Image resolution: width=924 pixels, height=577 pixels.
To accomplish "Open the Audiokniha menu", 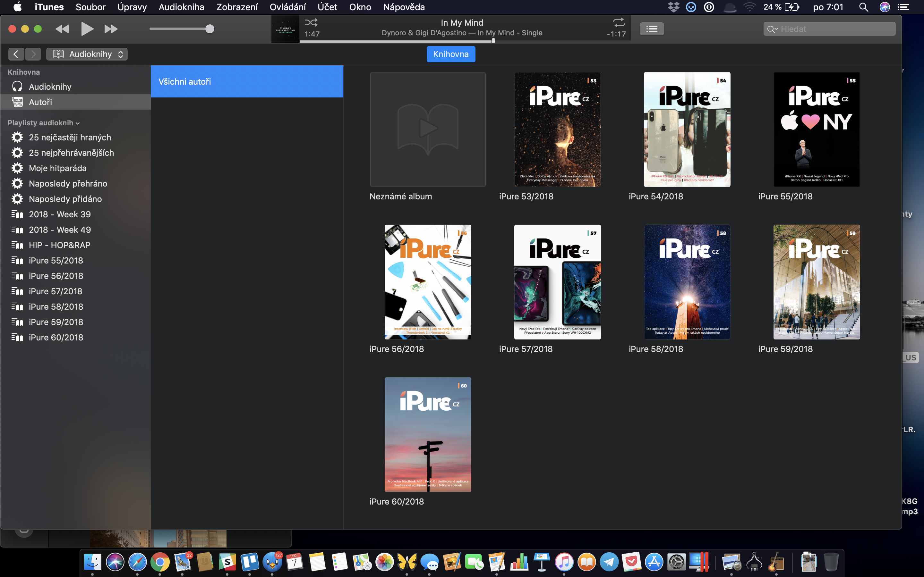I will coord(181,7).
